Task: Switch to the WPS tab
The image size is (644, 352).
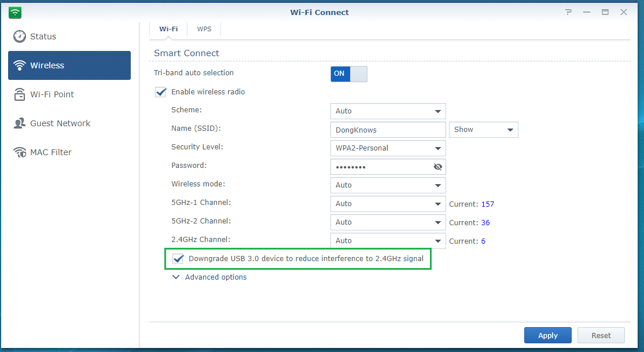Action: [204, 29]
